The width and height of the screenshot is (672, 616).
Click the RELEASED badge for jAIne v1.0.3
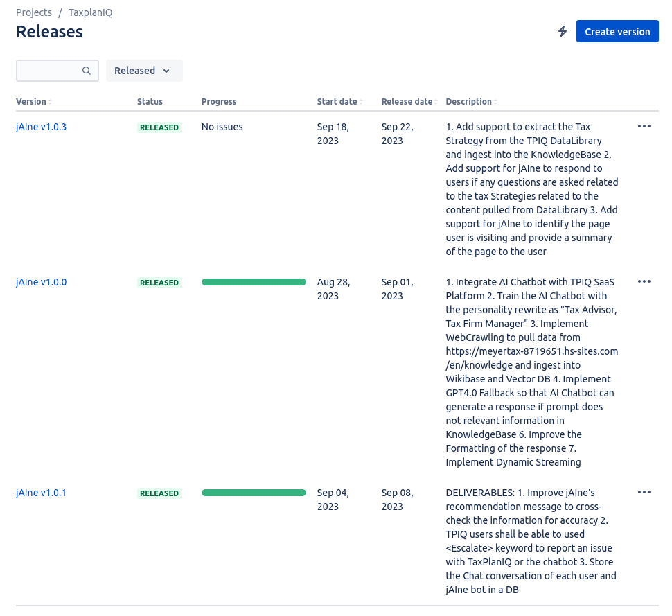tap(159, 127)
